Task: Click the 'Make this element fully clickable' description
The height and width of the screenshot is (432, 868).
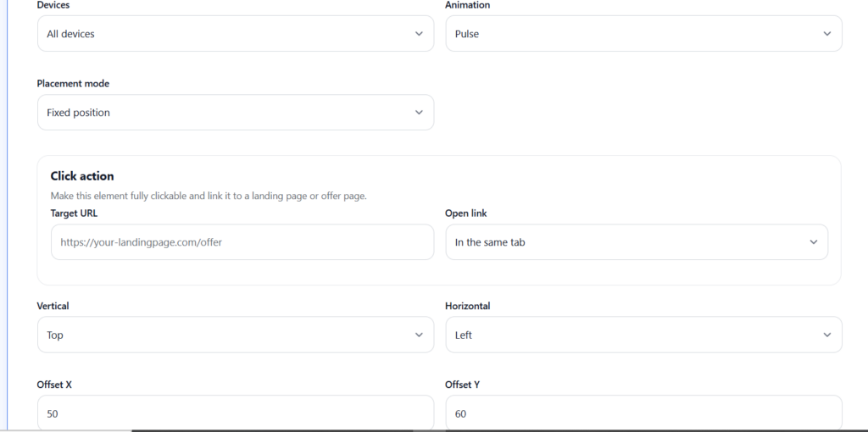Action: [x=208, y=196]
